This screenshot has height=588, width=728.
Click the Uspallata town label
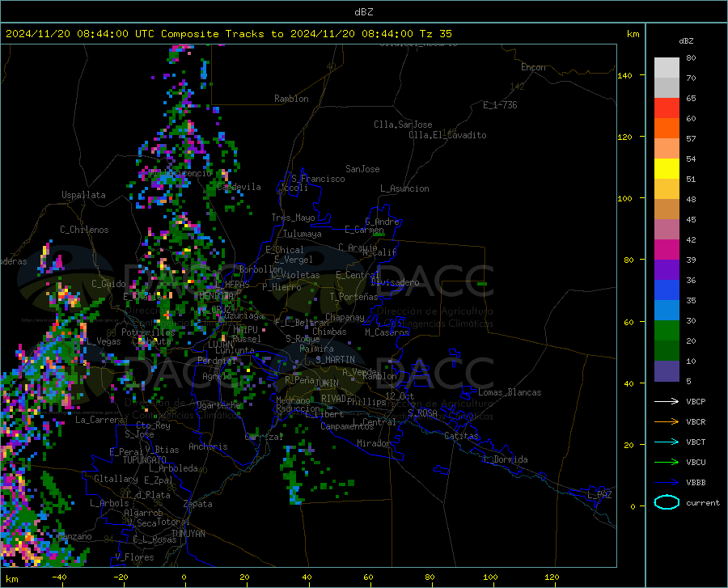(83, 195)
